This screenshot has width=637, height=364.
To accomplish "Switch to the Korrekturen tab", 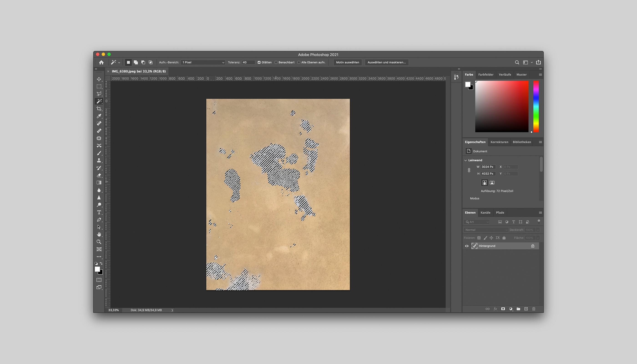I will pos(499,142).
